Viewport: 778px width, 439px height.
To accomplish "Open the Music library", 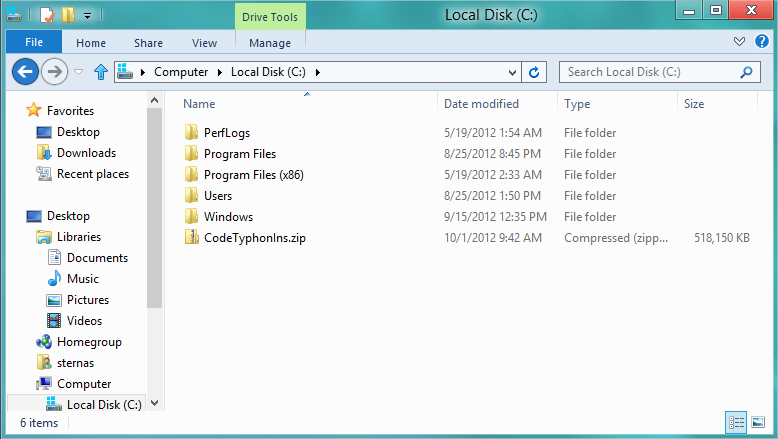I will point(83,279).
